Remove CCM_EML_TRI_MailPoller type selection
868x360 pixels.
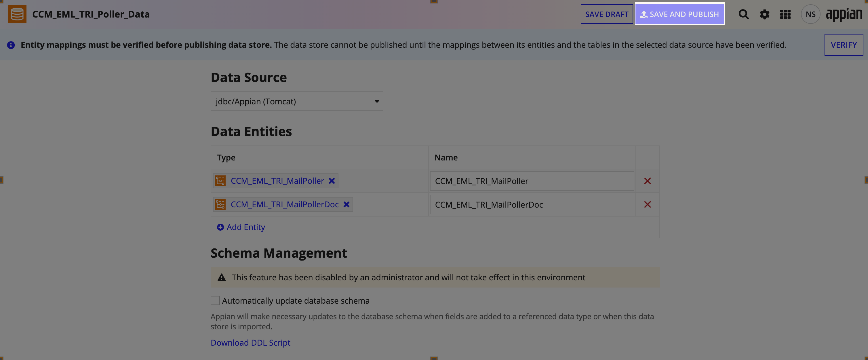[x=332, y=181]
